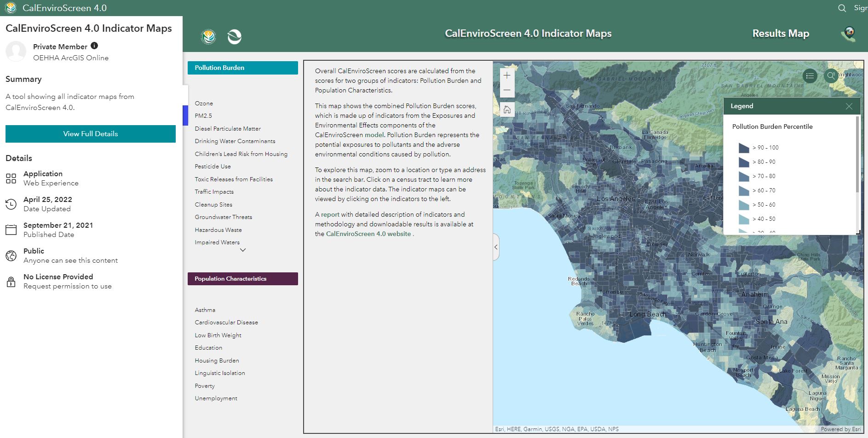Viewport: 868px width, 438px height.
Task: Click the "OEHHA ArcGIS Online" text
Action: tap(71, 58)
